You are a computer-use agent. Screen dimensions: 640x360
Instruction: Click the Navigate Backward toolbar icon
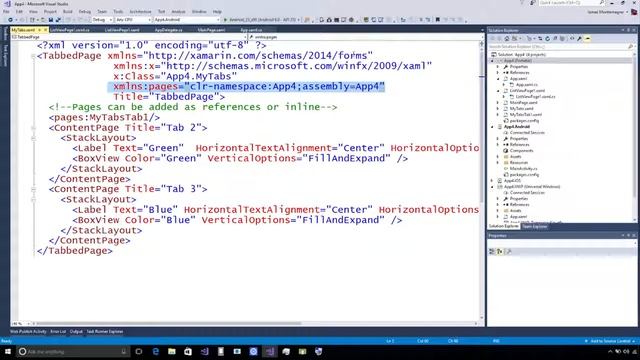[10, 20]
